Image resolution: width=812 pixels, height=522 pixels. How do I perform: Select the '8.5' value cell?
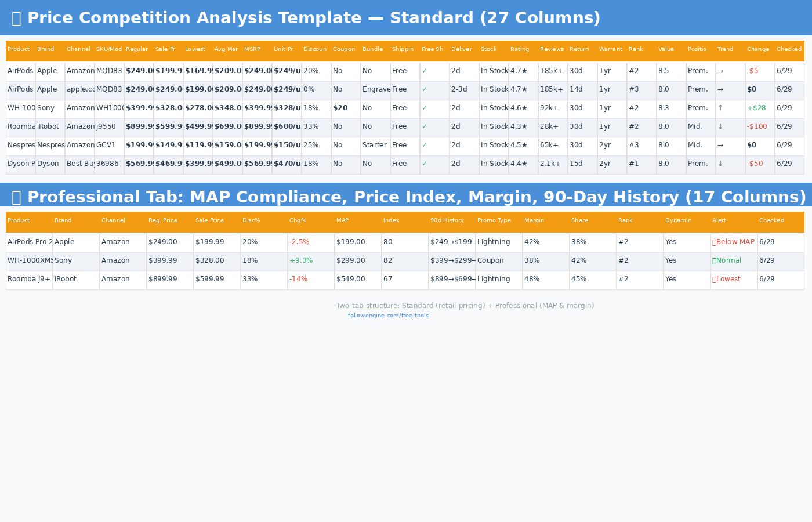pyautogui.click(x=671, y=71)
